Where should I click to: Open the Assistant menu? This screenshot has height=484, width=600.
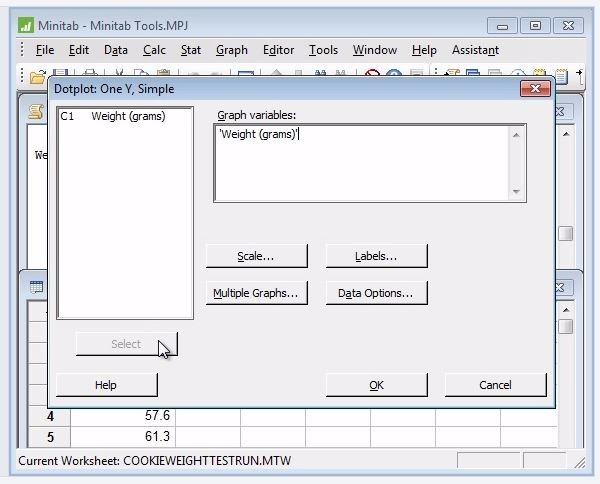pos(475,50)
